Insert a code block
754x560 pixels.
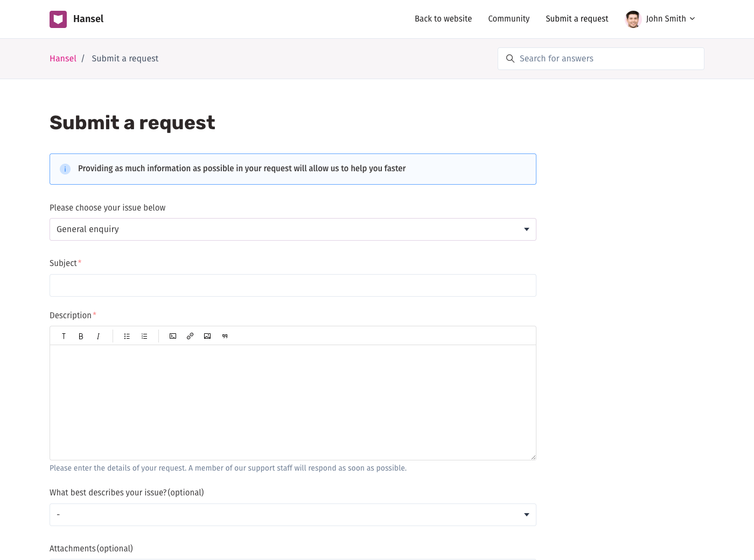(173, 336)
